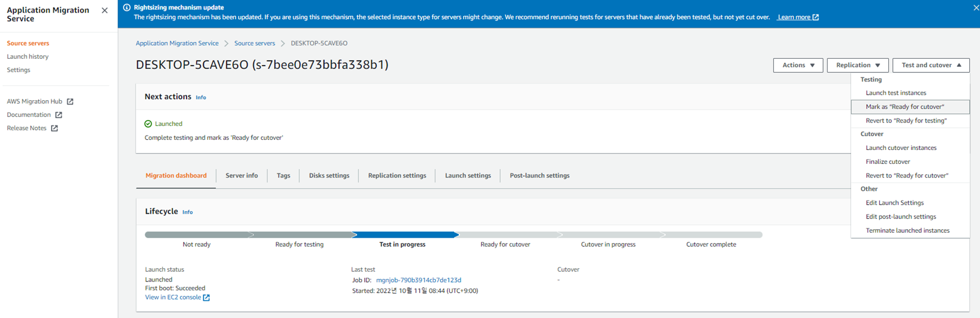
Task: Click external link icon next to Learn more
Action: (x=816, y=17)
